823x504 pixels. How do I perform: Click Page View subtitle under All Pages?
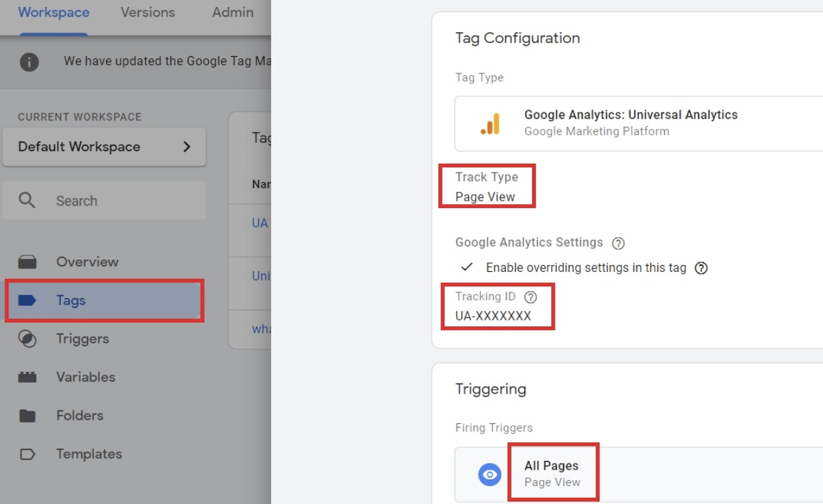click(x=552, y=482)
